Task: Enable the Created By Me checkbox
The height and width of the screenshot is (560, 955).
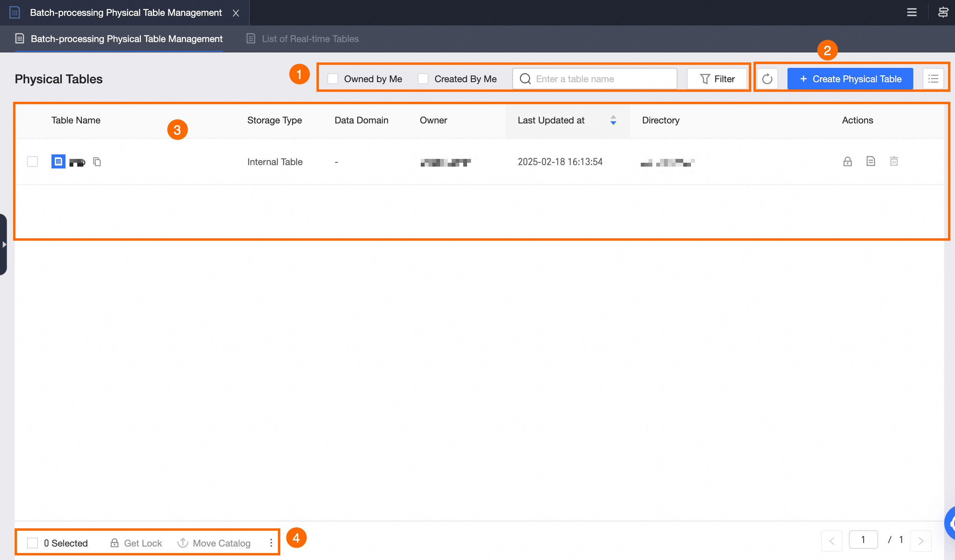Action: tap(423, 78)
